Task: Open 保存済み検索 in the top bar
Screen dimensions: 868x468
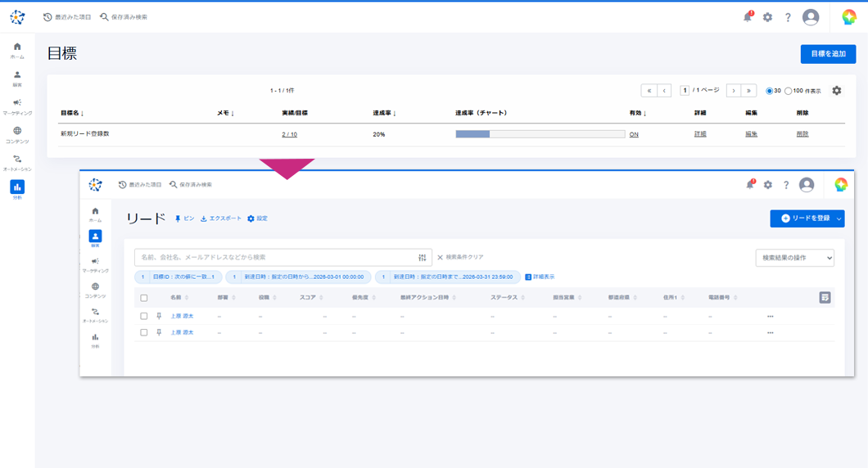Action: tap(124, 17)
